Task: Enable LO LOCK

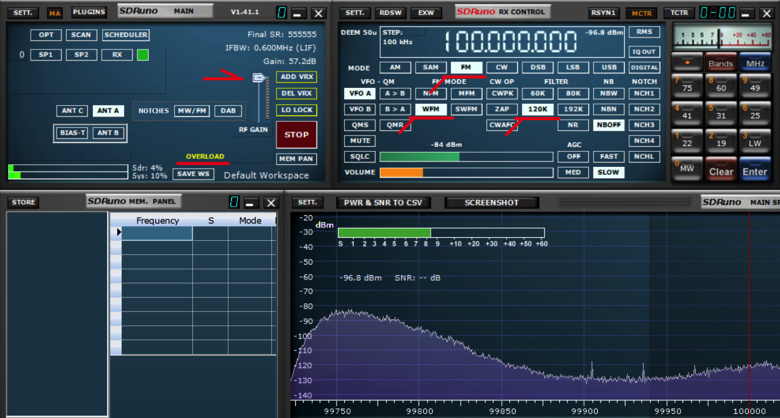Action: (296, 110)
